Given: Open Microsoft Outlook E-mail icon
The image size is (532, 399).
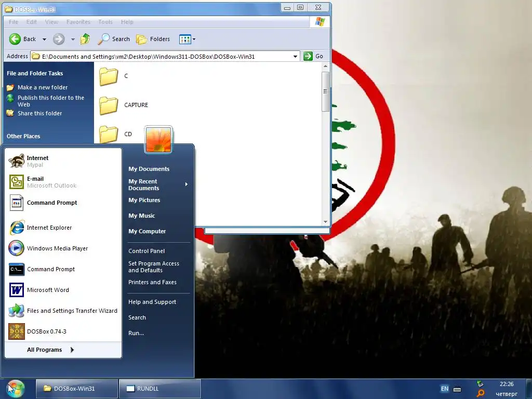Looking at the screenshot, I should (x=16, y=182).
